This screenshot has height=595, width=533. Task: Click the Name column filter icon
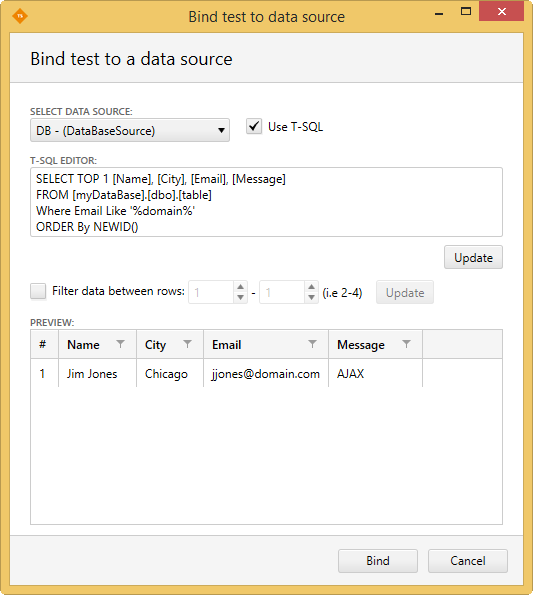120,344
